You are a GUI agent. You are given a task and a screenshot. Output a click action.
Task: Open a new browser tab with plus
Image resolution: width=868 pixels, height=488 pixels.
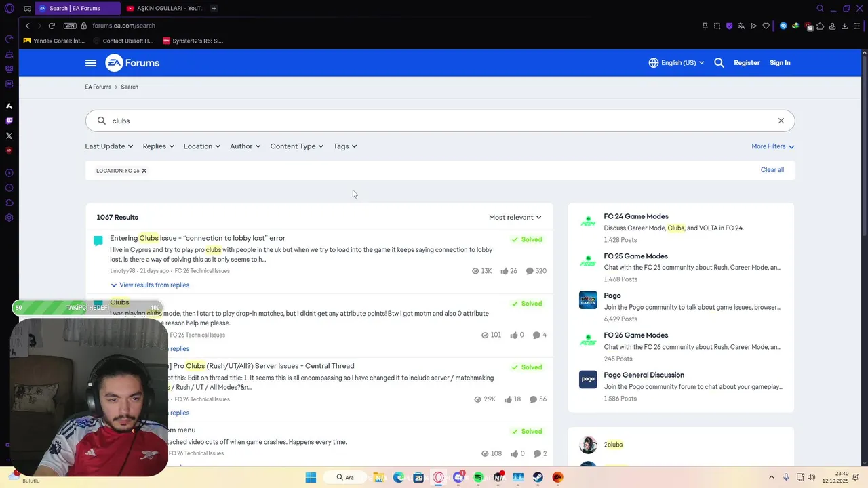(x=214, y=8)
